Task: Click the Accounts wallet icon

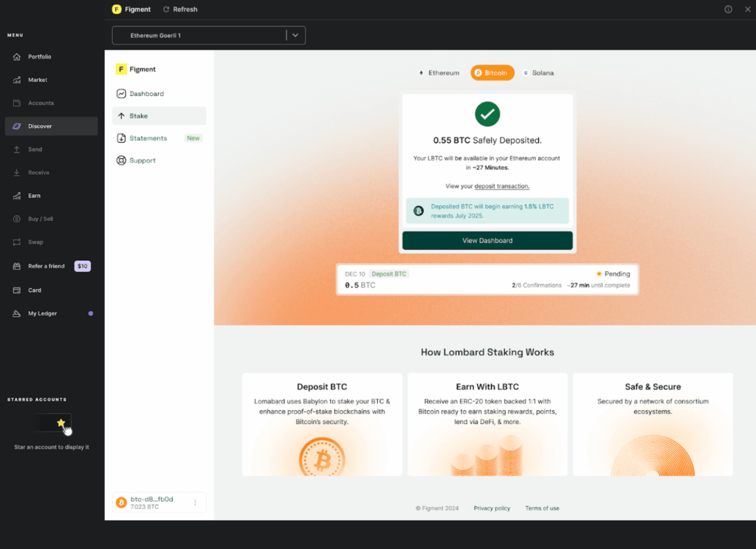Action: [x=17, y=103]
